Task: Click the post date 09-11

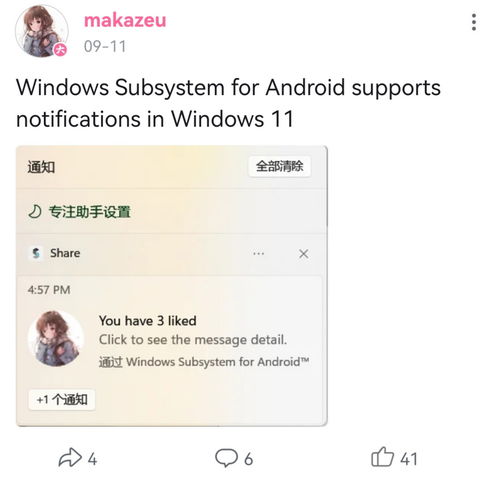Action: (105, 46)
